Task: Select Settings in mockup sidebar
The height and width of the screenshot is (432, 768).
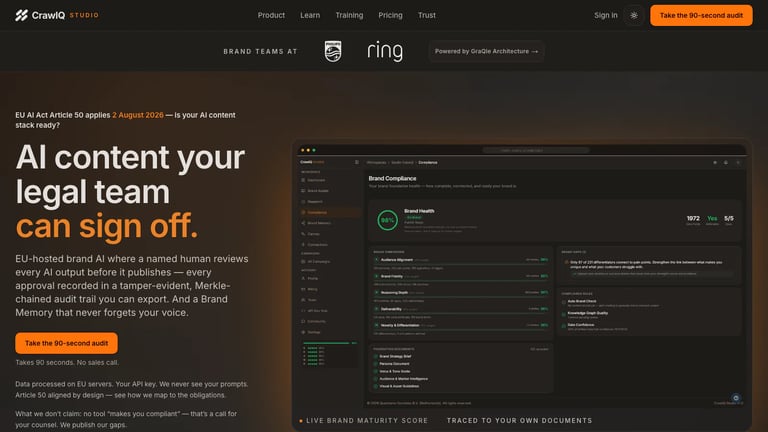Action: tap(313, 332)
